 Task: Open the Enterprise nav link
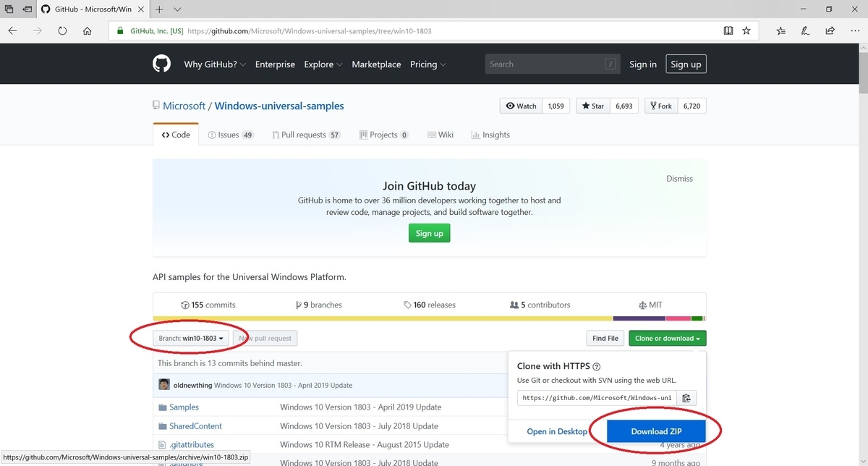tap(275, 64)
